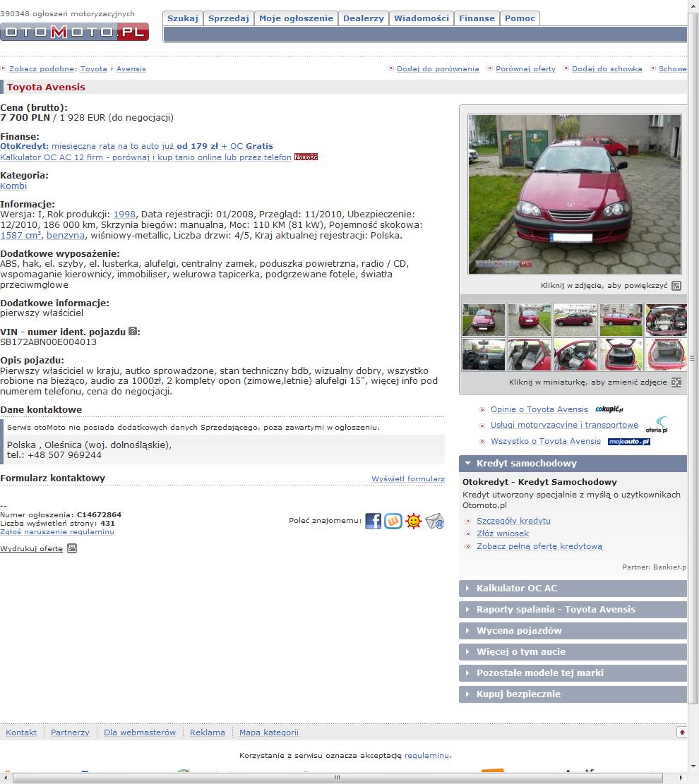Viewport: 699px width, 784px height.
Task: Open the Kalkulator OC AC 12 firm link
Action: (145, 157)
